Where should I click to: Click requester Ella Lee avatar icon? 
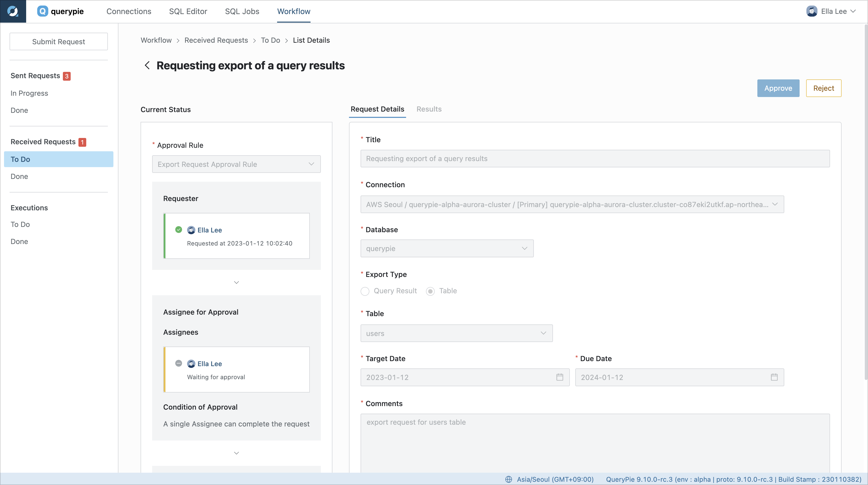coord(191,230)
